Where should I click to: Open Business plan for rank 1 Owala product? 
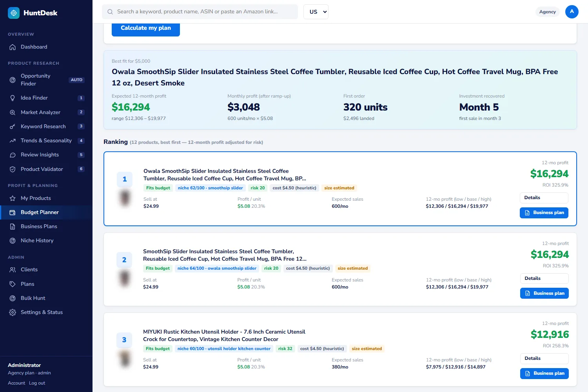coord(544,213)
